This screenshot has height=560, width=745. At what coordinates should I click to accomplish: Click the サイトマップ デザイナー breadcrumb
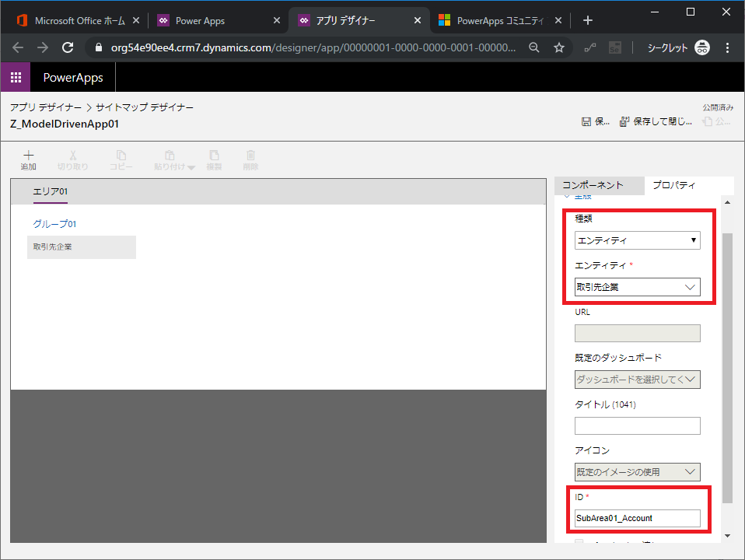(x=145, y=107)
